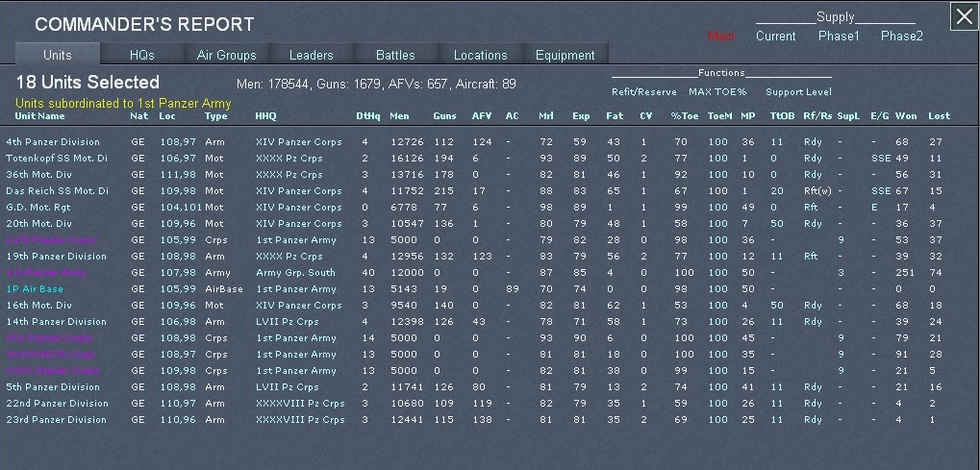Click the MAX TOE% function

tap(716, 92)
